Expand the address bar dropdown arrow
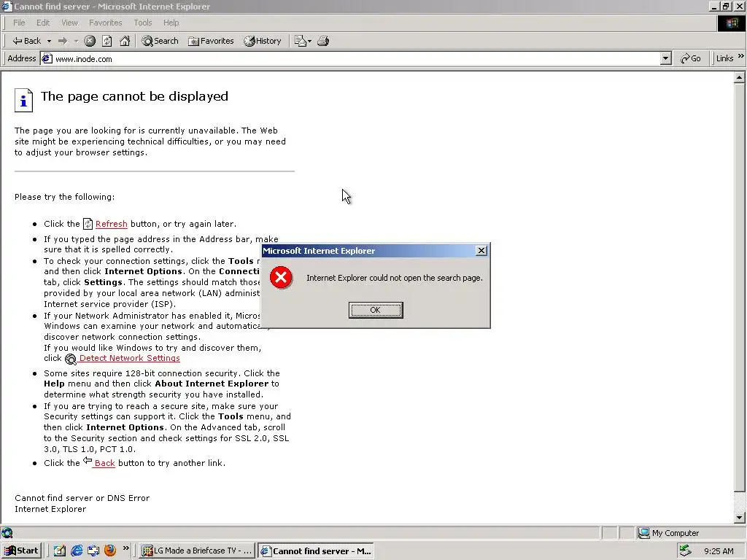Viewport: 747px width, 560px height. pyautogui.click(x=665, y=59)
